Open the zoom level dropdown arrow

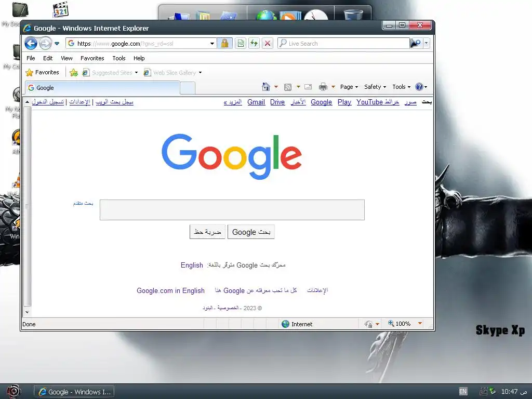click(420, 323)
